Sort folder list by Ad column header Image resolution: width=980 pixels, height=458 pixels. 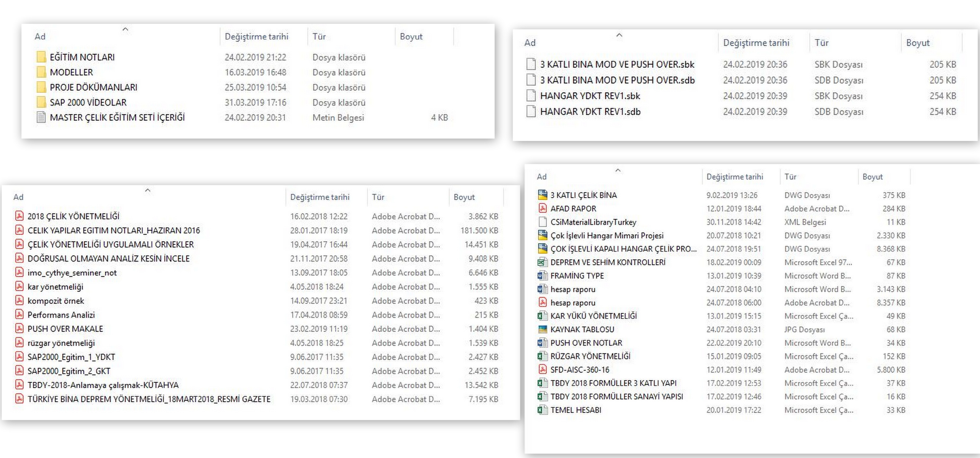[40, 37]
